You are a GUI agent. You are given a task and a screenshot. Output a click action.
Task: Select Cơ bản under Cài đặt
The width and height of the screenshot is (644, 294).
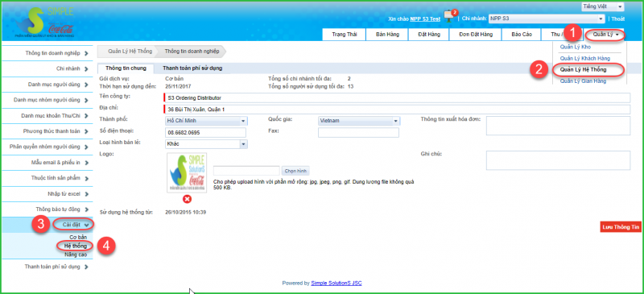78,238
